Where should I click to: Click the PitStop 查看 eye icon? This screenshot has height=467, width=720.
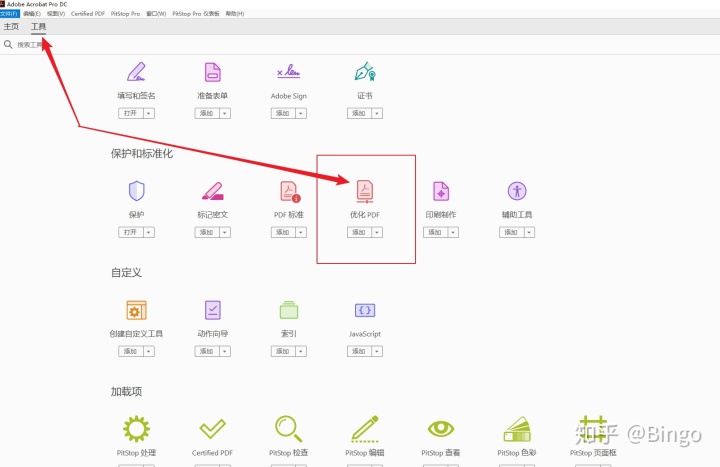click(441, 429)
